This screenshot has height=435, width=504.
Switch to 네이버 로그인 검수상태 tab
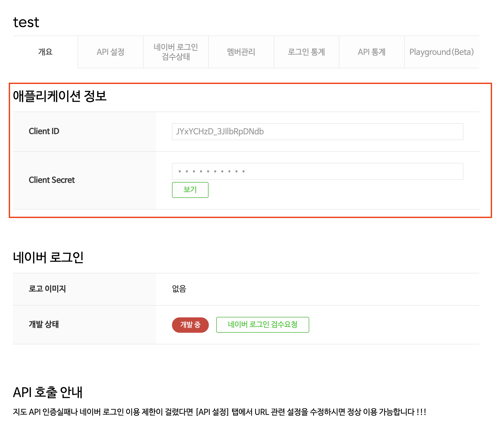(x=176, y=52)
